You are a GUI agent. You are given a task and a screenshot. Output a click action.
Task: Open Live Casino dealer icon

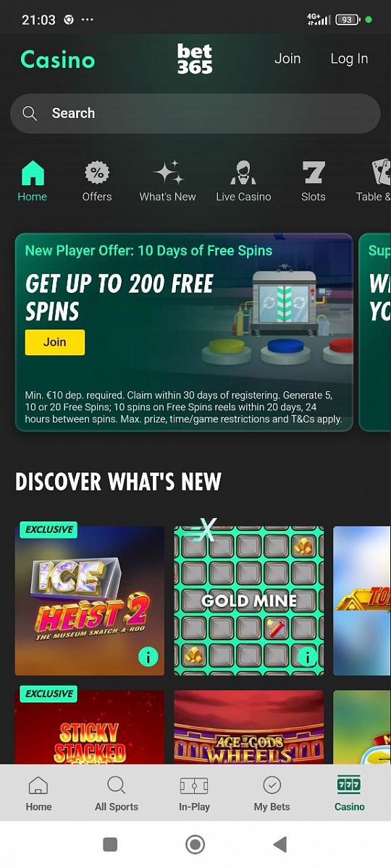tap(243, 174)
